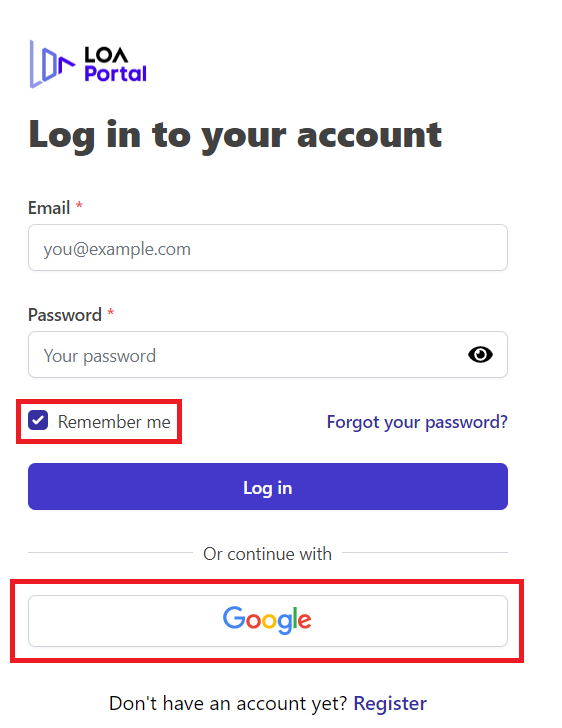Click the red asterisk beside Password
Screen dimensions: 562x728
tap(111, 312)
